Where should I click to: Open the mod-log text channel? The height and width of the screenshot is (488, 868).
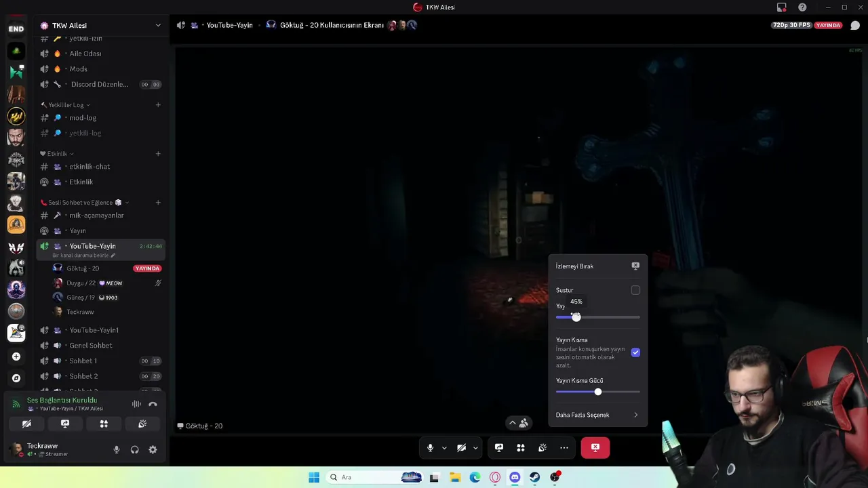[101, 117]
